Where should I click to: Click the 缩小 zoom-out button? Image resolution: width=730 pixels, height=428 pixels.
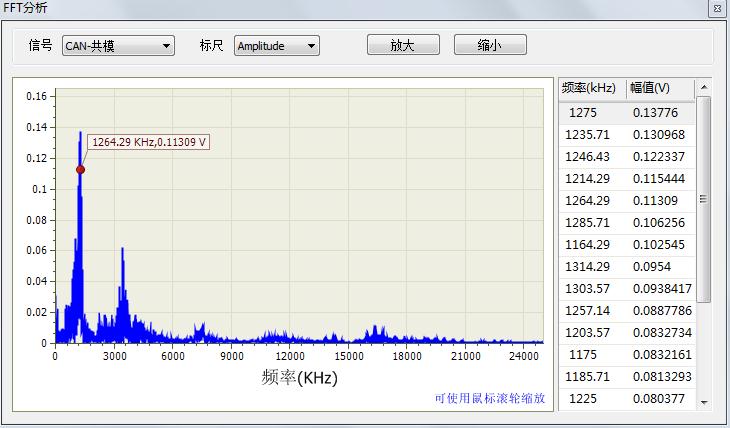[x=490, y=45]
